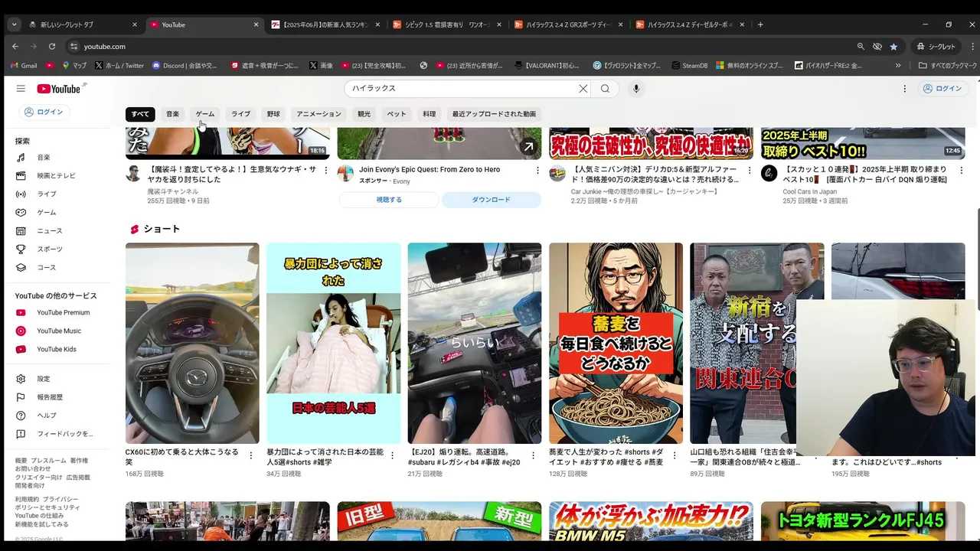This screenshot has width=980, height=551.
Task: Open the 魔裟斗チャンネル channel link
Action: tap(173, 191)
